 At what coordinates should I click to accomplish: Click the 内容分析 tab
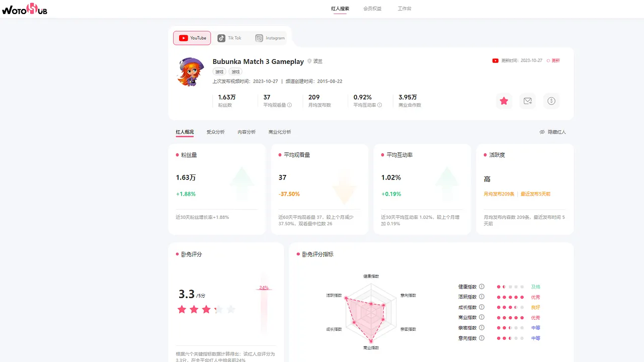click(247, 132)
